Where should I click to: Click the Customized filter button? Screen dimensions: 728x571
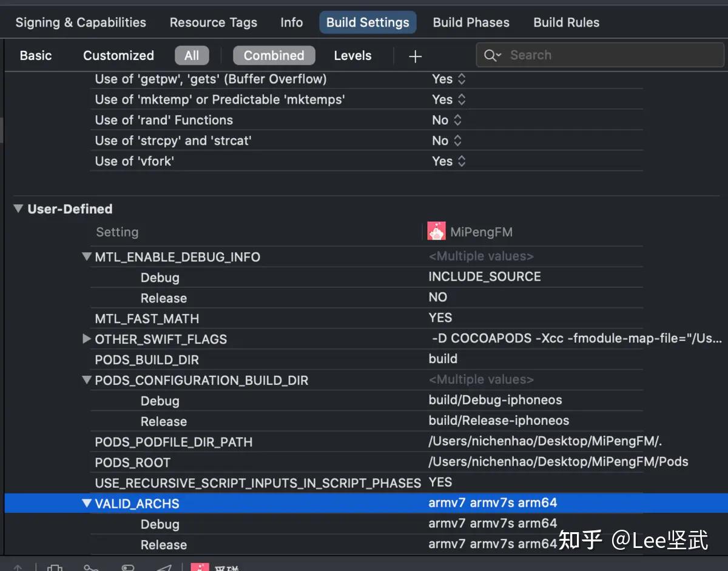pos(118,55)
